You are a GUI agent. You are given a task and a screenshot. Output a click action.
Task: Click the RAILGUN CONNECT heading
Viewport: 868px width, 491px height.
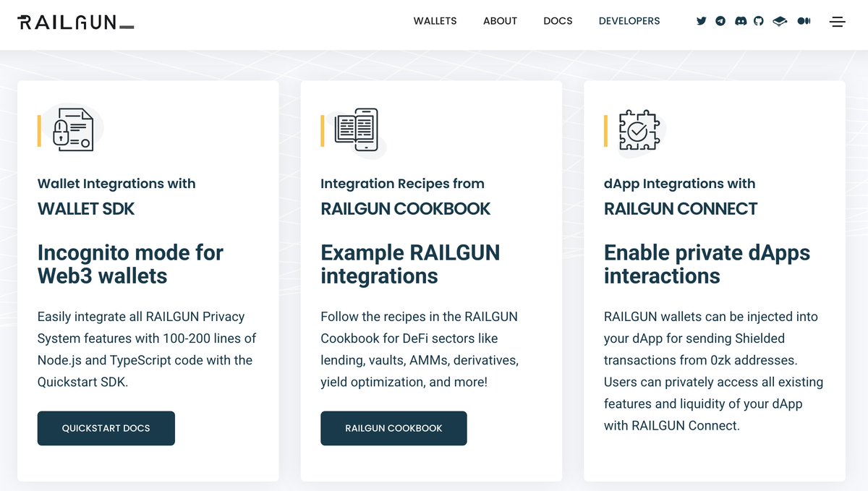pyautogui.click(x=681, y=209)
